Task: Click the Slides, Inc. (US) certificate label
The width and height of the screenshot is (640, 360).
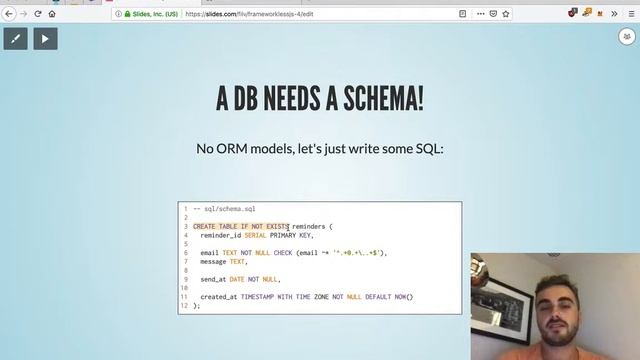Action: 155,14
